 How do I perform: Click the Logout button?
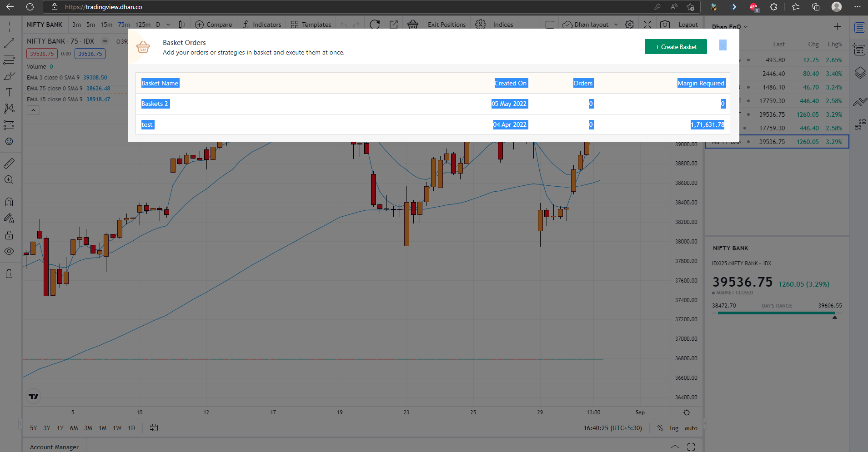click(688, 25)
